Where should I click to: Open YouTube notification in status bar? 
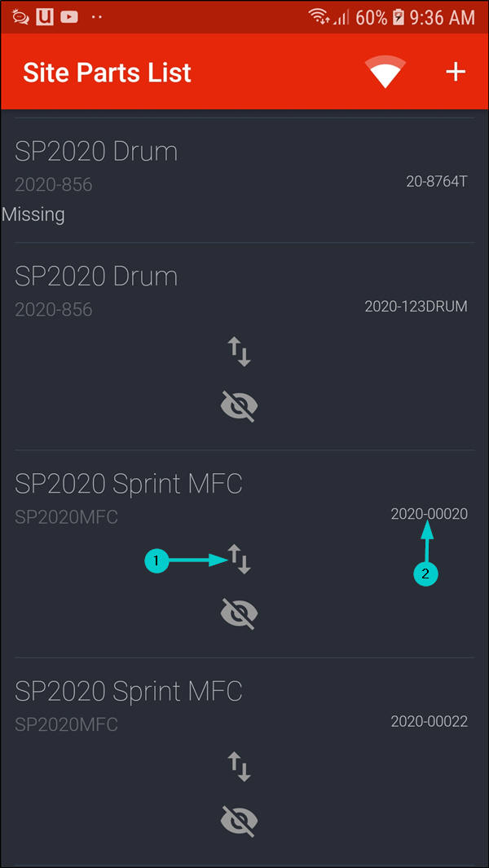[68, 17]
